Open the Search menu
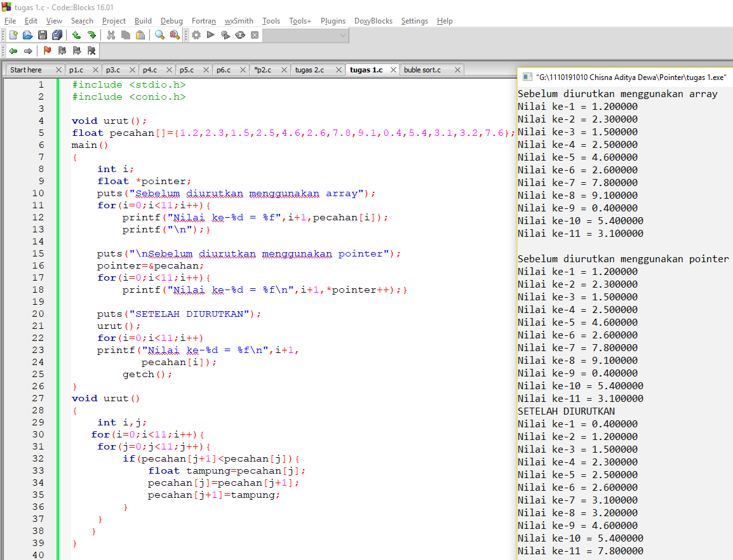The width and height of the screenshot is (733, 560). point(82,21)
